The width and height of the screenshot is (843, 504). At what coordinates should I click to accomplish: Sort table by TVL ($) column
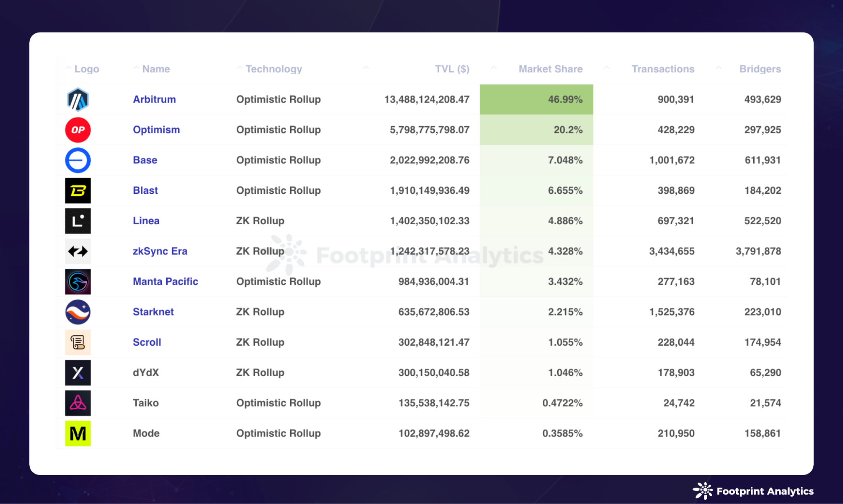452,69
